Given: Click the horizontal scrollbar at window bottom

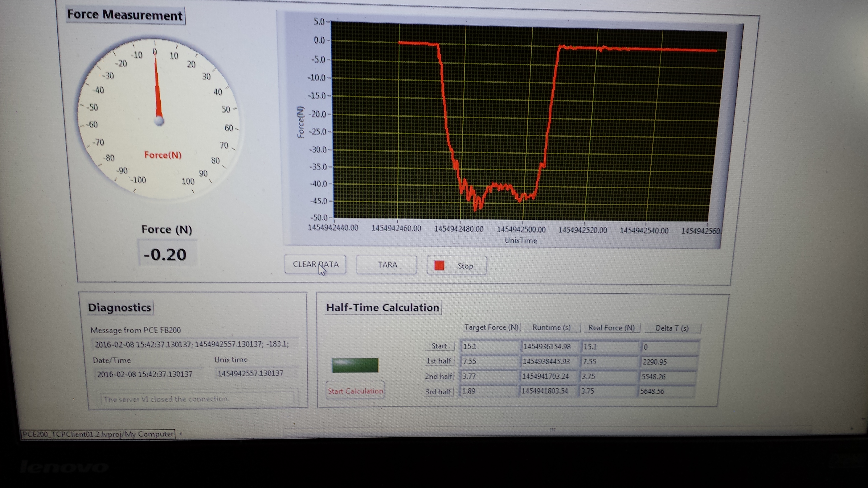Looking at the screenshot, I should (553, 430).
